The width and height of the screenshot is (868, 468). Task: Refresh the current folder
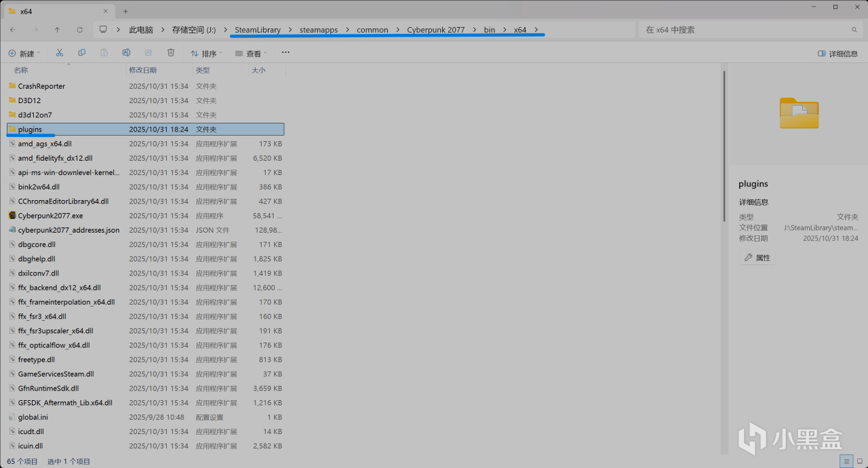click(x=79, y=30)
